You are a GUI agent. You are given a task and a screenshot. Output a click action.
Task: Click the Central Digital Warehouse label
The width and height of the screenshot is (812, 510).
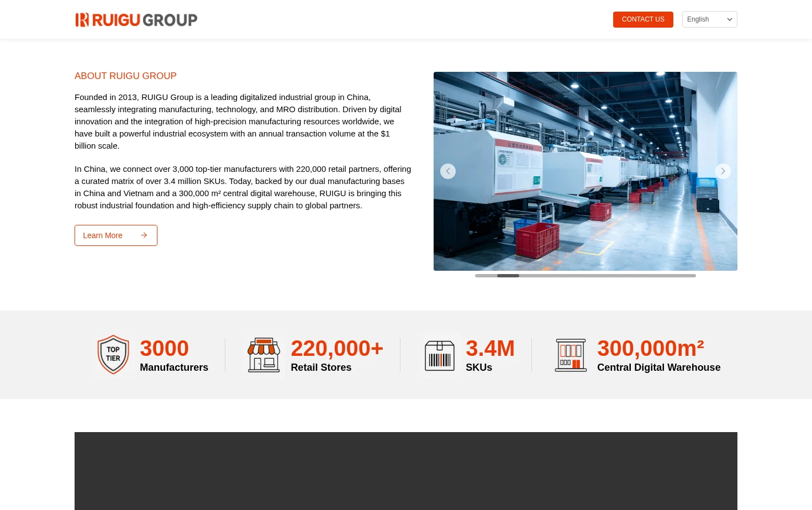click(x=658, y=367)
